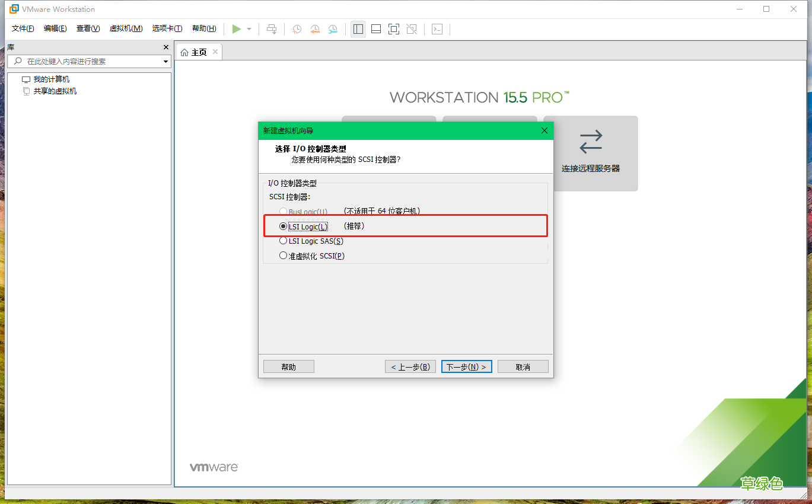Open the 虚拟机 menu
The width and height of the screenshot is (812, 504).
pyautogui.click(x=126, y=28)
